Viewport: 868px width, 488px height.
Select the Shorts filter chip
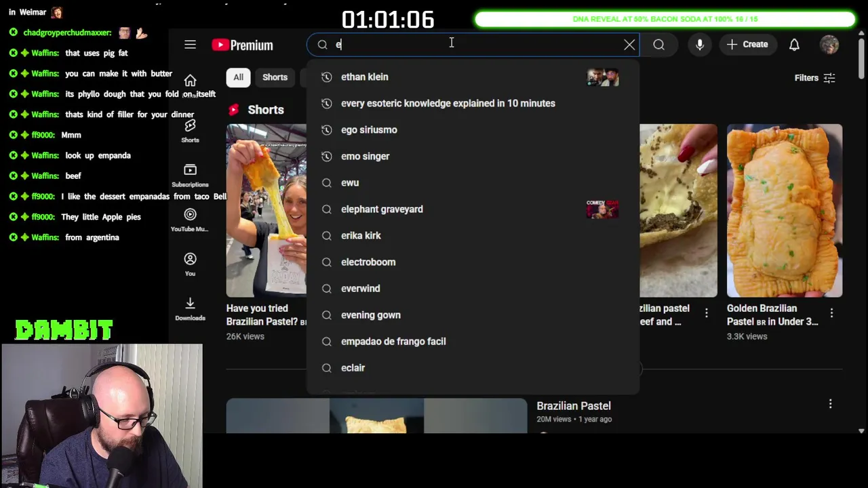275,77
